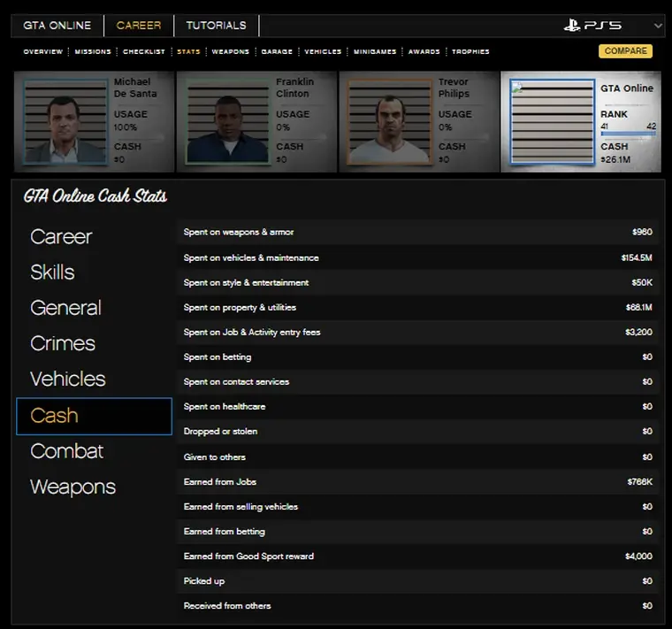Open the Career top tab

139,26
